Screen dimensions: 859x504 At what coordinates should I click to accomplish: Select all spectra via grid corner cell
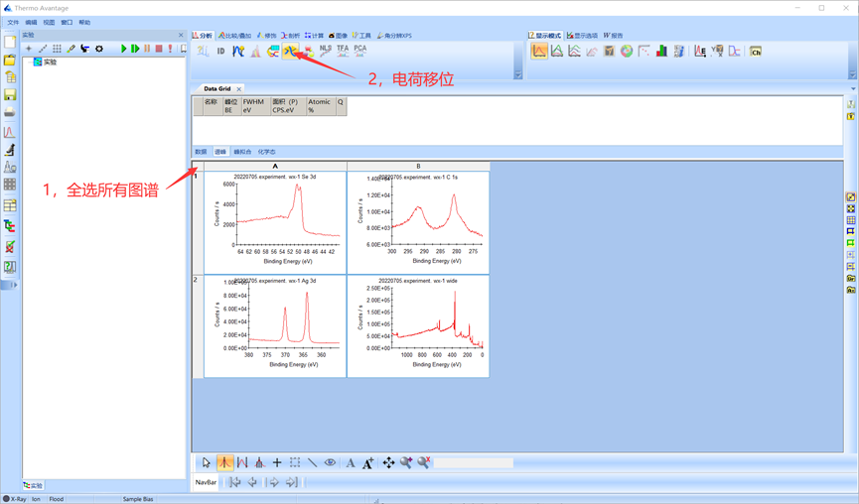click(197, 166)
